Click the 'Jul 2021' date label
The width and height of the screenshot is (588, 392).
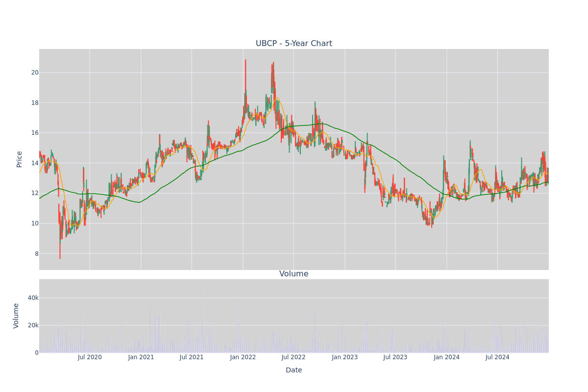coord(192,357)
